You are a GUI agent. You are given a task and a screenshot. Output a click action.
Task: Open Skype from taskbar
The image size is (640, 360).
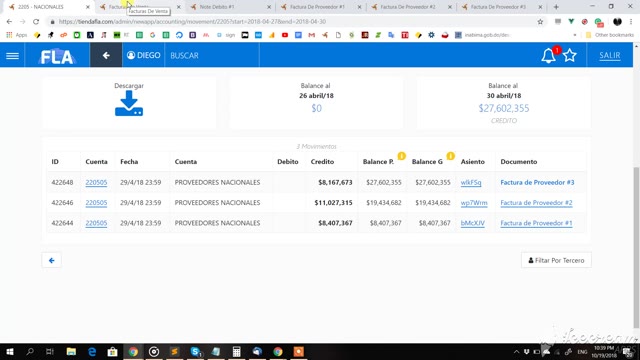pyautogui.click(x=195, y=351)
